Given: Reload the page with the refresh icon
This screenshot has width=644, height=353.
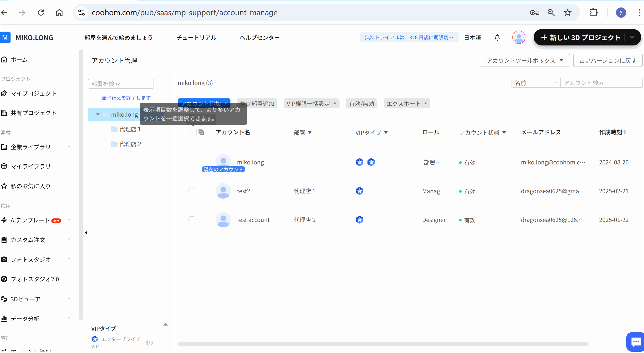Looking at the screenshot, I should pyautogui.click(x=41, y=13).
